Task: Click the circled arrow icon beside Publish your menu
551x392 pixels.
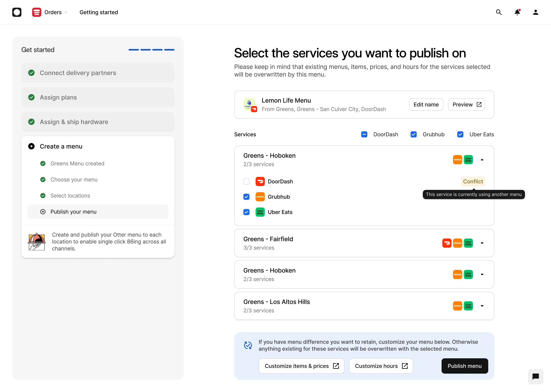Action: tap(43, 212)
